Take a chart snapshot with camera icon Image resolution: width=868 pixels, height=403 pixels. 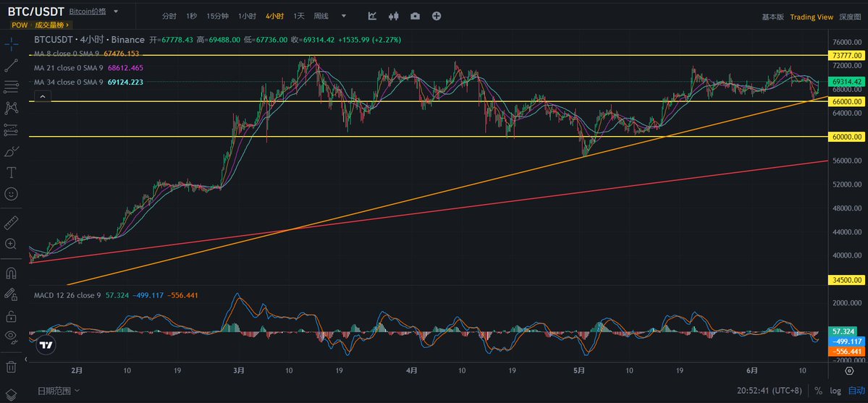pyautogui.click(x=415, y=16)
